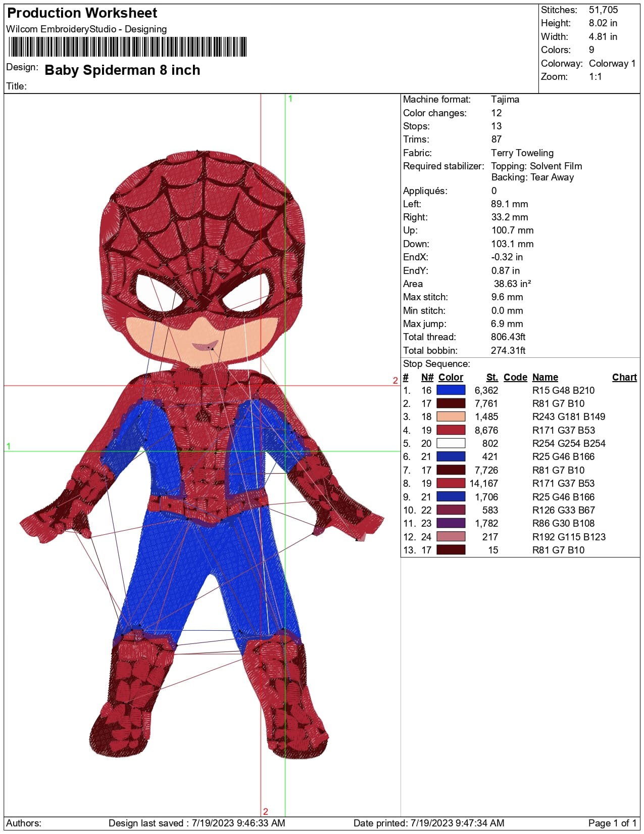The image size is (644, 834).
Task: Click the peach skin swatch in stop 3
Action: pyautogui.click(x=451, y=416)
